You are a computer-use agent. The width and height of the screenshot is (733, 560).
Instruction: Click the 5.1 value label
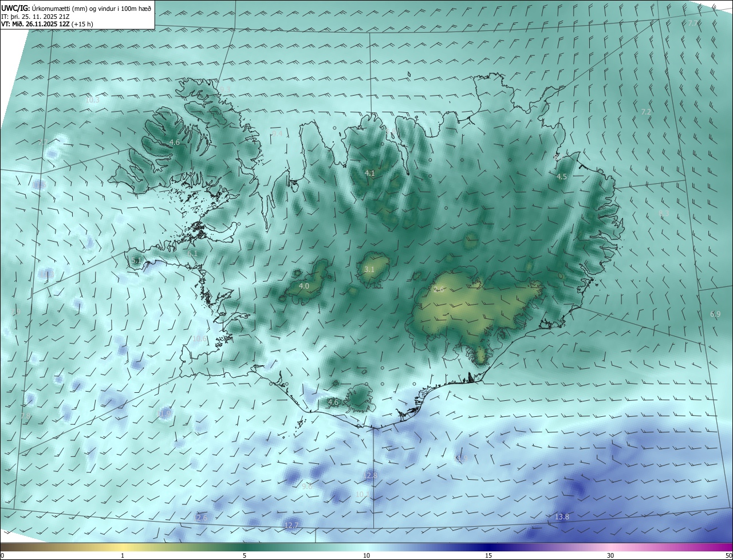[136, 261]
